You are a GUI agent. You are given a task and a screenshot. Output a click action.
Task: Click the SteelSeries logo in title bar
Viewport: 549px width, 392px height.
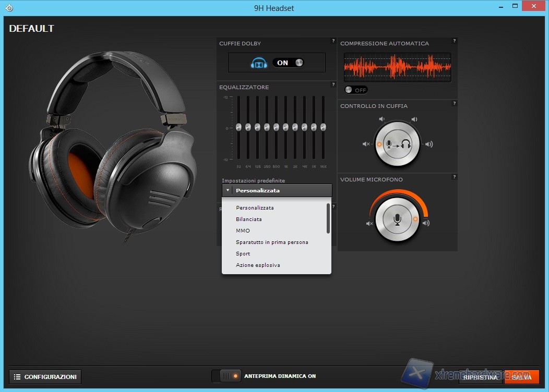click(9, 8)
